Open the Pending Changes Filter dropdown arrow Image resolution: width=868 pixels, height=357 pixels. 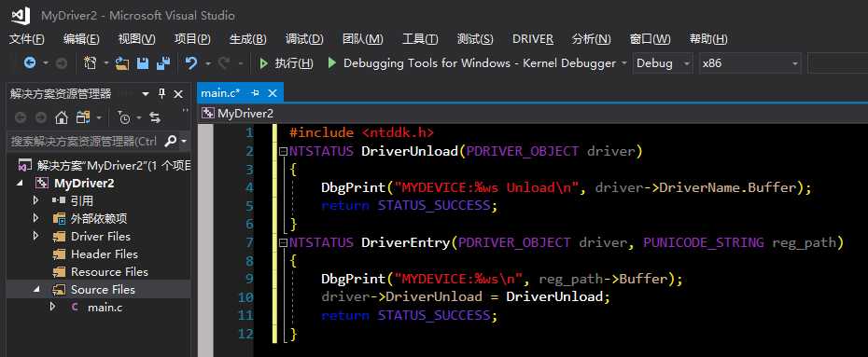point(139,117)
